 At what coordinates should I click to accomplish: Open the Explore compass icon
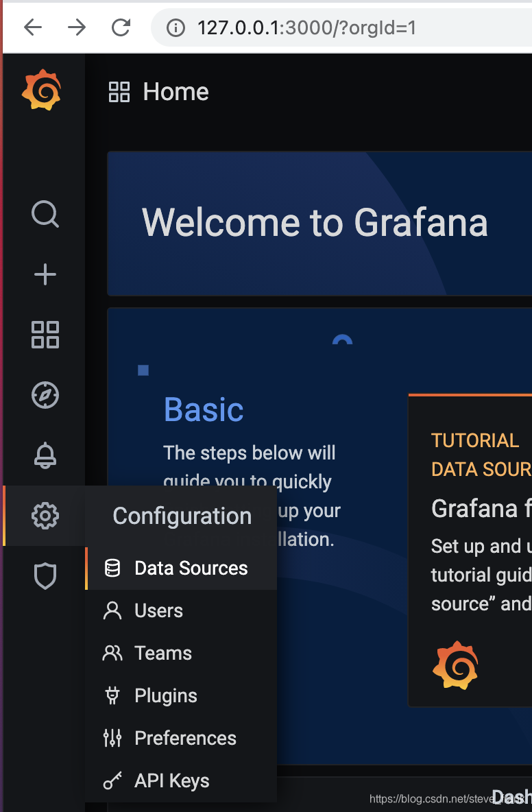(45, 395)
